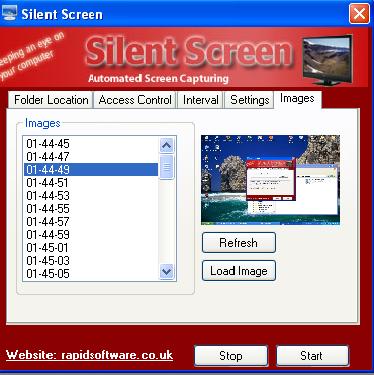Click the scroll down arrow in Images list
Image resolution: width=374 pixels, height=375 pixels.
[x=167, y=271]
